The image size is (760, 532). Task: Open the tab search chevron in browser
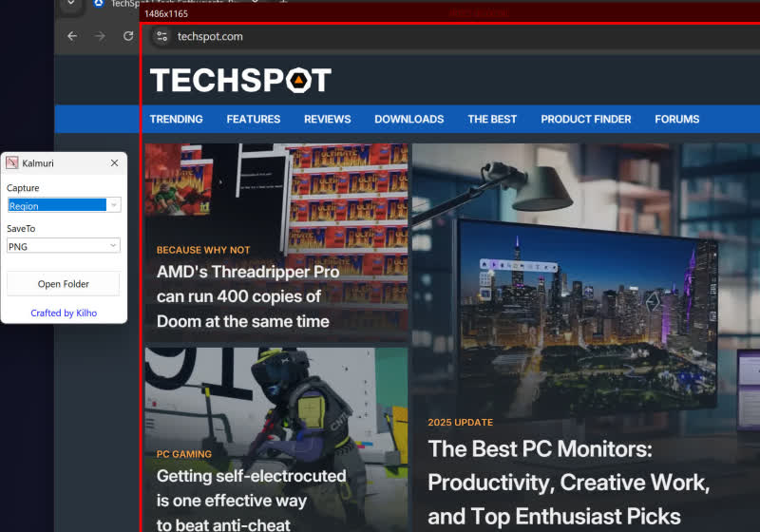(70, 3)
